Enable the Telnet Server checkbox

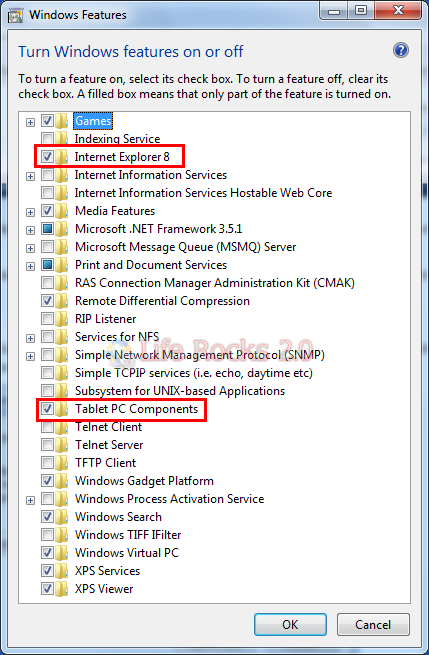click(47, 445)
